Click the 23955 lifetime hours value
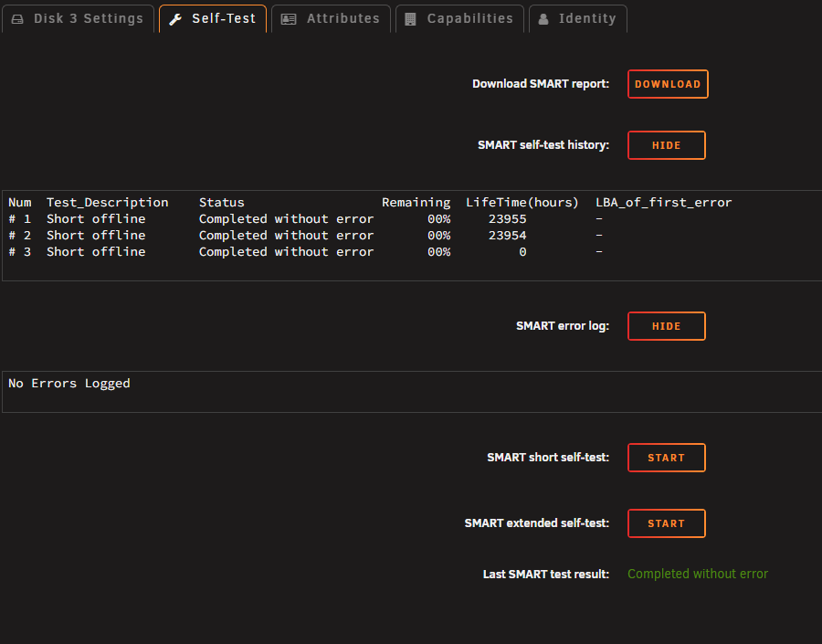The height and width of the screenshot is (644, 822). click(507, 218)
